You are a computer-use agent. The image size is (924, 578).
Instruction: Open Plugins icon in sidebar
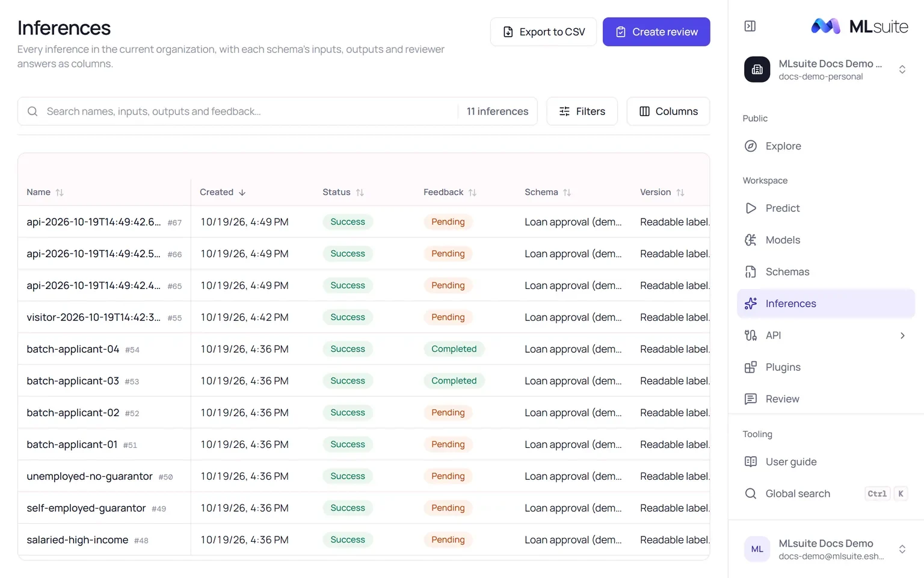click(750, 367)
